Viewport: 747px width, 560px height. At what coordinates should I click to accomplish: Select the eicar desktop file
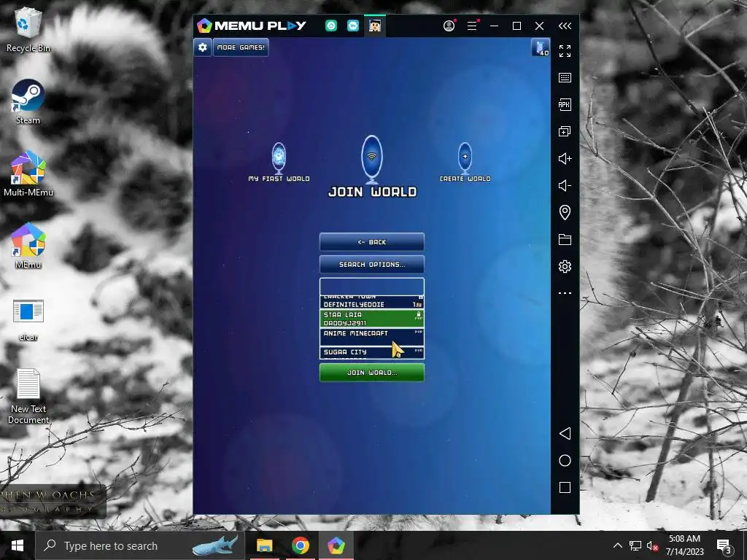28,320
